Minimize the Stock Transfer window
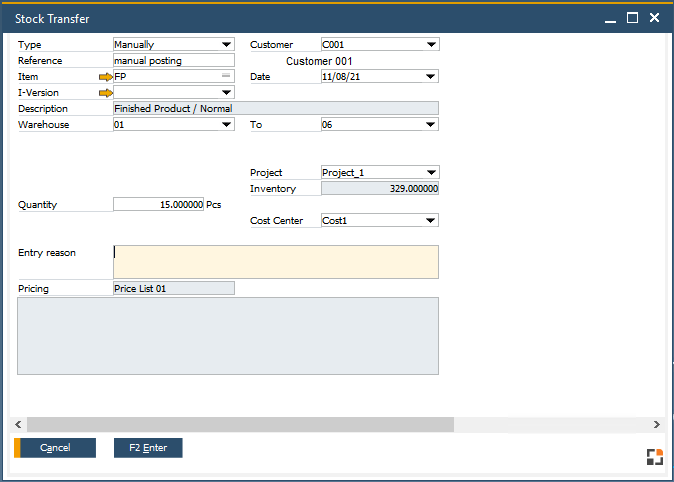 pos(609,18)
